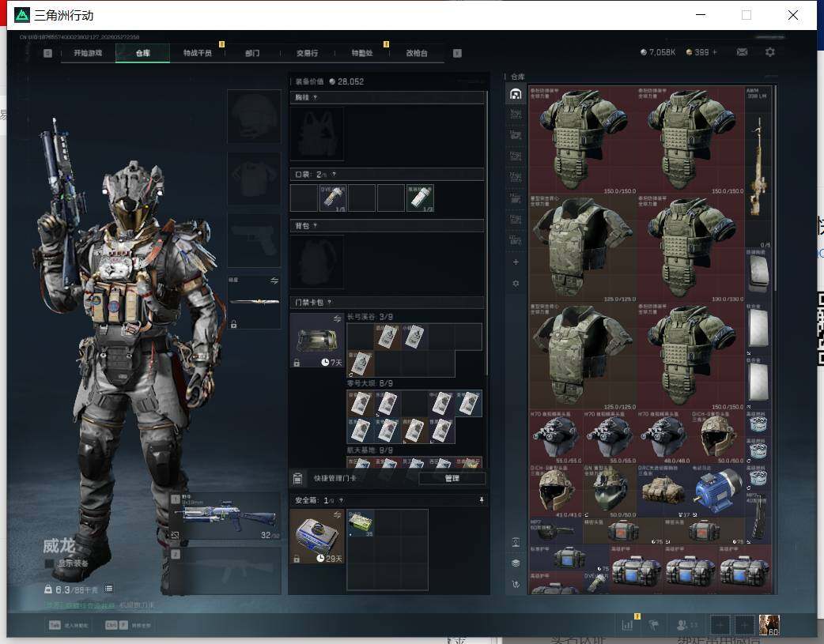Image resolution: width=824 pixels, height=644 pixels.
Task: Show help for 口袋 section
Action: [334, 175]
